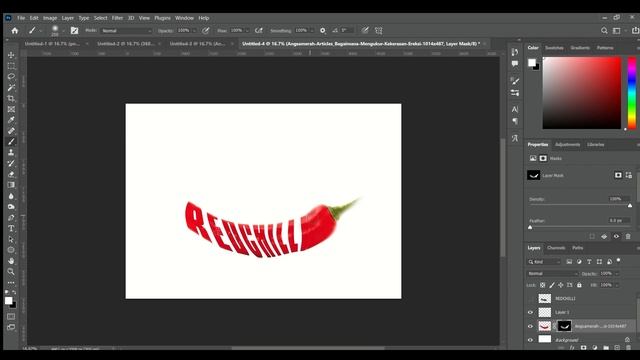The image size is (640, 360).
Task: Select the Move tool
Action: [x=11, y=55]
